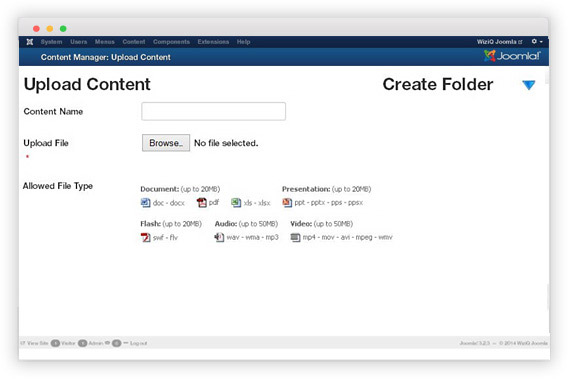Click the Flash swf - flv icon
The height and width of the screenshot is (379, 568).
coord(145,237)
